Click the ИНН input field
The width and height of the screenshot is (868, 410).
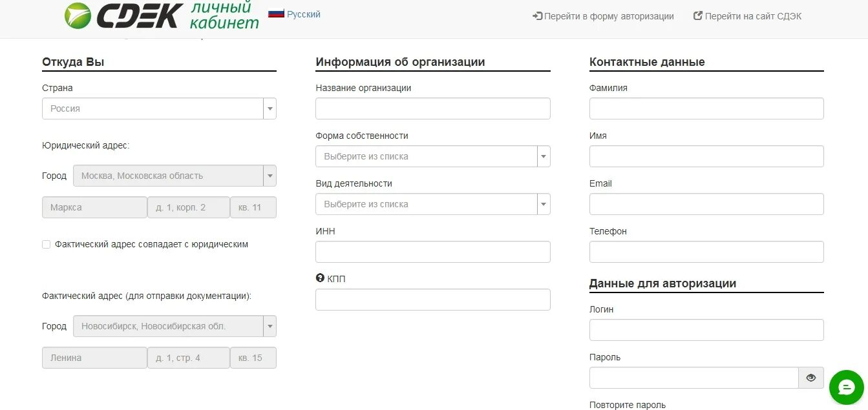click(x=432, y=252)
